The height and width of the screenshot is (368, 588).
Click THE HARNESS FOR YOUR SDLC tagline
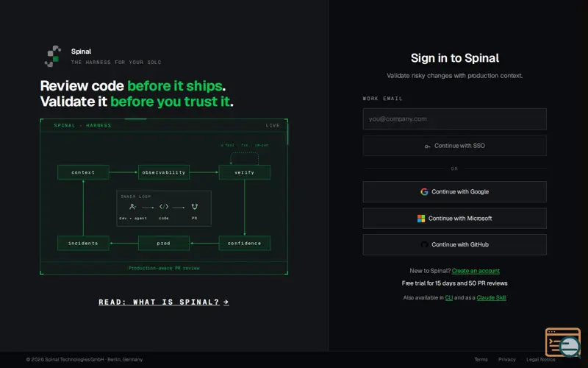[x=116, y=63]
